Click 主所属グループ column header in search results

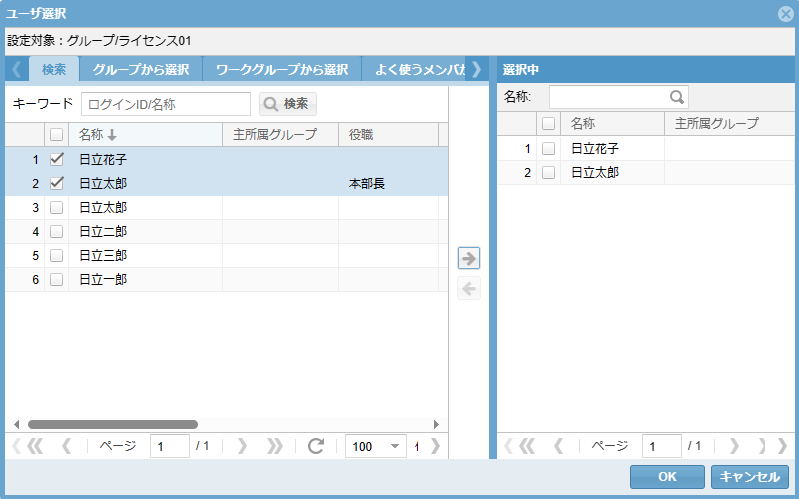(x=280, y=135)
